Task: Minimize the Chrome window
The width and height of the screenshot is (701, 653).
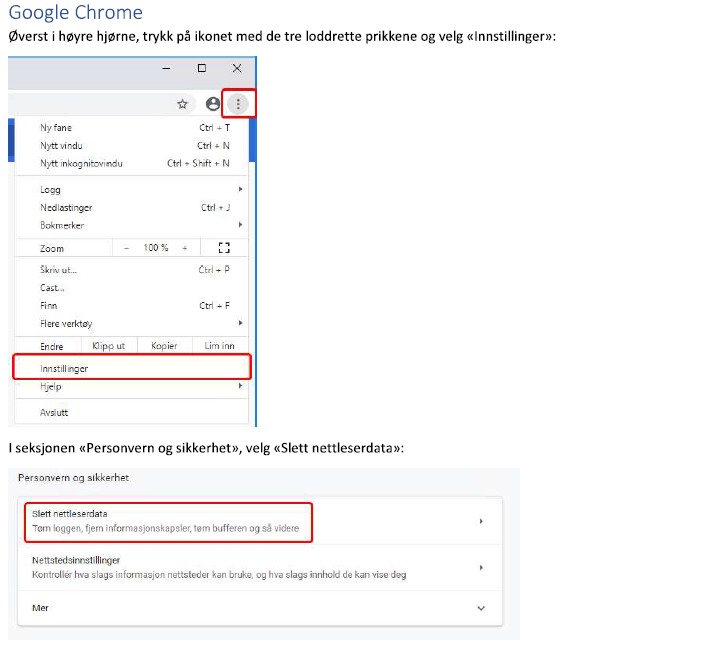Action: pyautogui.click(x=166, y=68)
